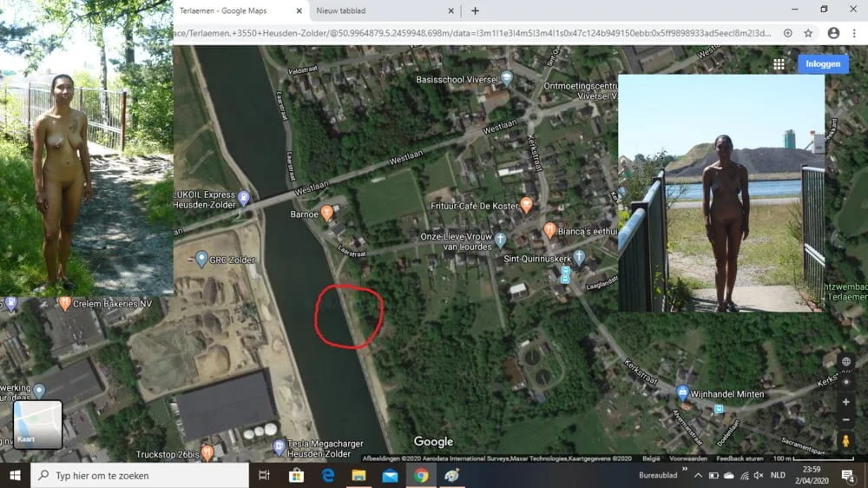The width and height of the screenshot is (868, 488).
Task: Select the Frituur-Café De Koster marker
Action: pyautogui.click(x=526, y=205)
